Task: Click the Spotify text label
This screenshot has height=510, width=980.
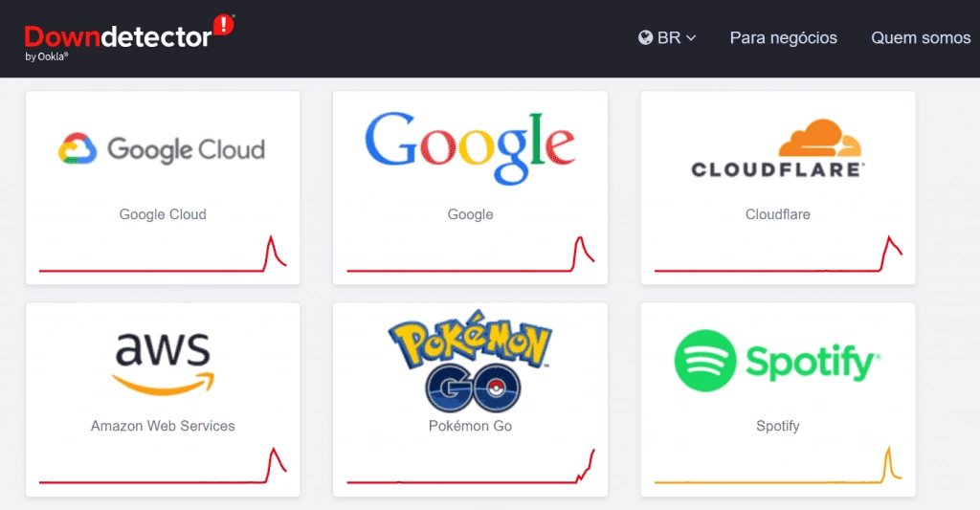Action: pos(777,426)
